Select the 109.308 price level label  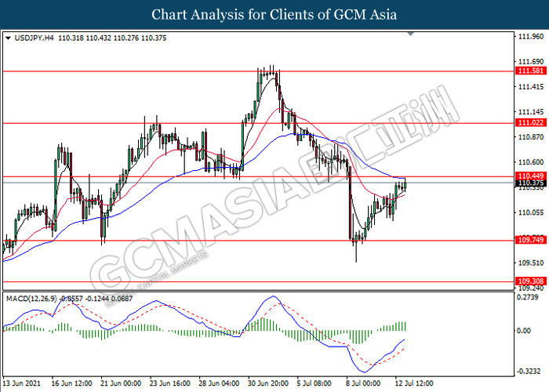pyautogui.click(x=531, y=281)
